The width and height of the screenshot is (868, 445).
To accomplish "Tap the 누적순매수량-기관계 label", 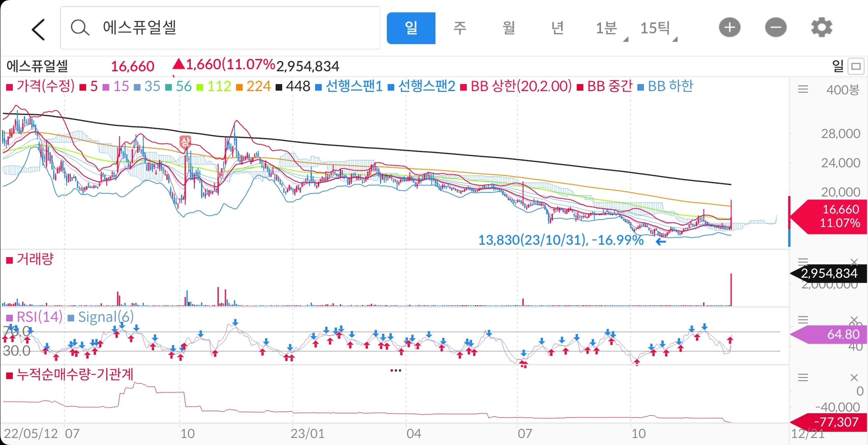I will pyautogui.click(x=70, y=375).
